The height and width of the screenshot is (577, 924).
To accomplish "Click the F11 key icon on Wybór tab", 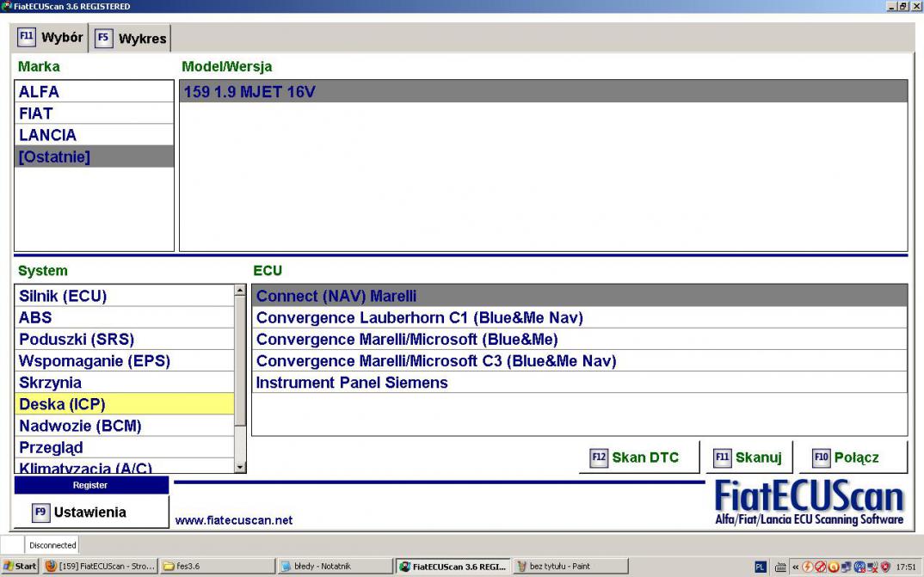I will click(26, 37).
